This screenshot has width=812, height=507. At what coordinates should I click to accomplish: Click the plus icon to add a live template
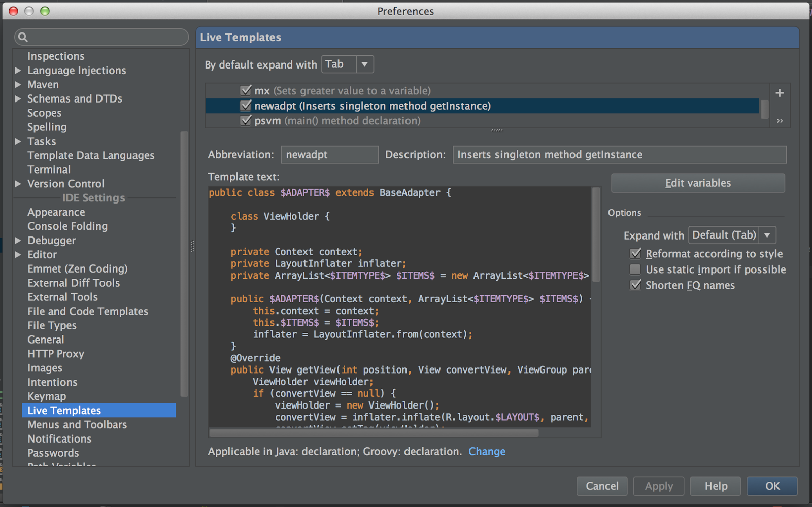point(780,93)
